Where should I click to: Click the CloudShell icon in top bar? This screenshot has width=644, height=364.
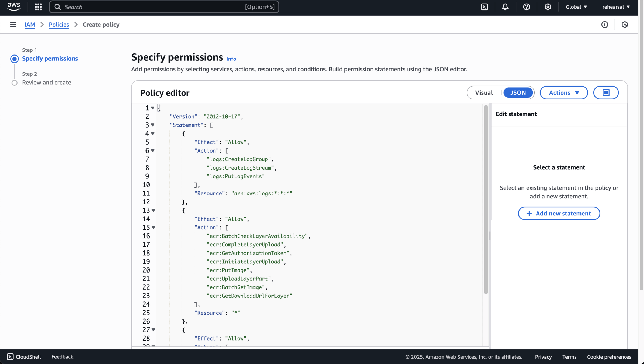(x=484, y=7)
